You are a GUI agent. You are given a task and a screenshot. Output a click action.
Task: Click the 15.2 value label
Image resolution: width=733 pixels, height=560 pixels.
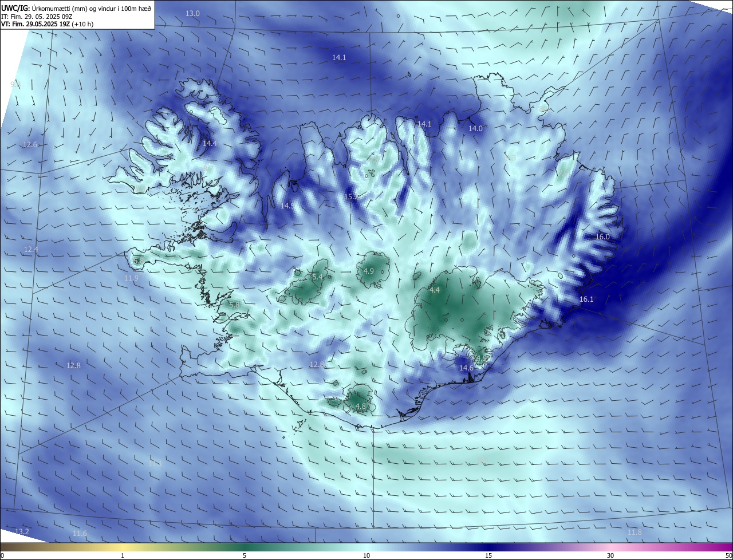350,197
